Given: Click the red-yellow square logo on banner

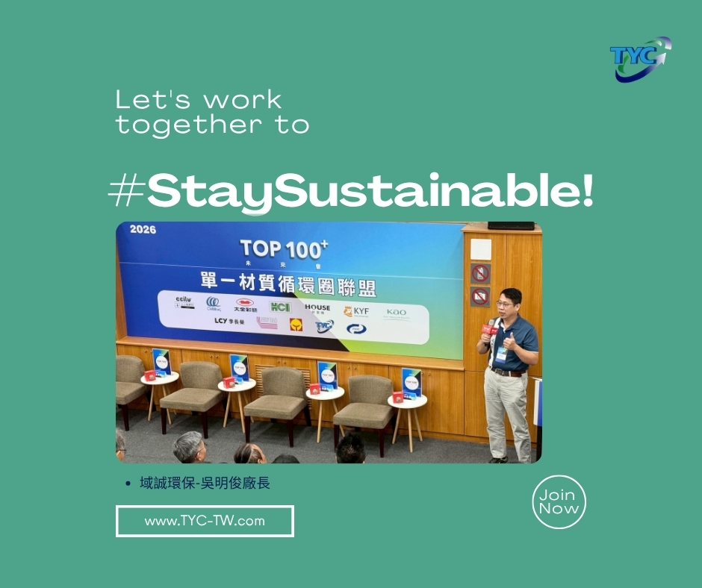Looking at the screenshot, I should tap(296, 325).
